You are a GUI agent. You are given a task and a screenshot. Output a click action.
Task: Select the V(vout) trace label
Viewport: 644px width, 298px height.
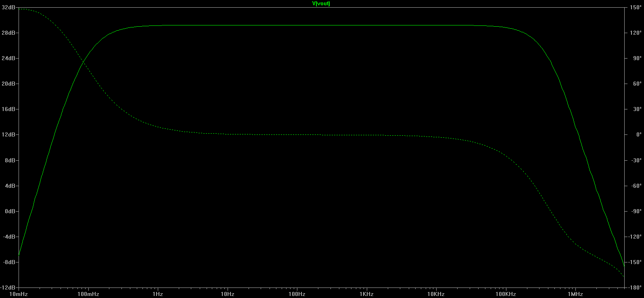click(x=321, y=4)
